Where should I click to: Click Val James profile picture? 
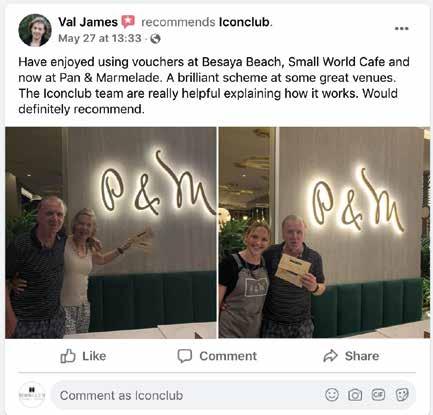(x=35, y=30)
